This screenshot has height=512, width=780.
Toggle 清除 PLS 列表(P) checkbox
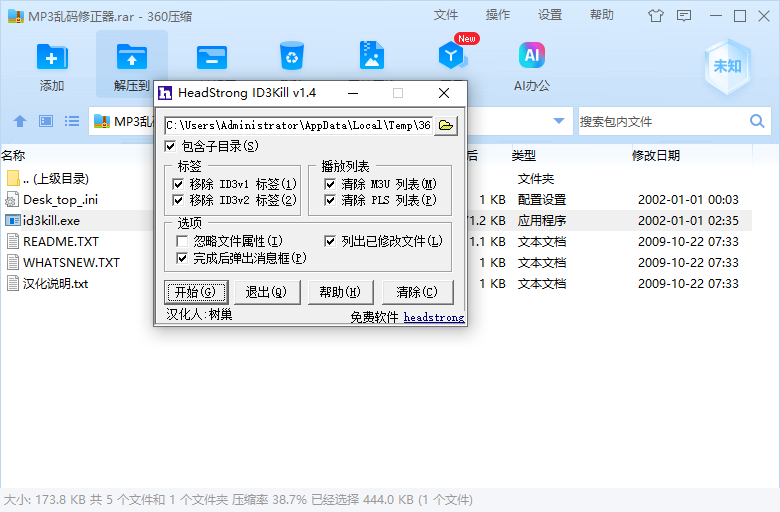[330, 200]
